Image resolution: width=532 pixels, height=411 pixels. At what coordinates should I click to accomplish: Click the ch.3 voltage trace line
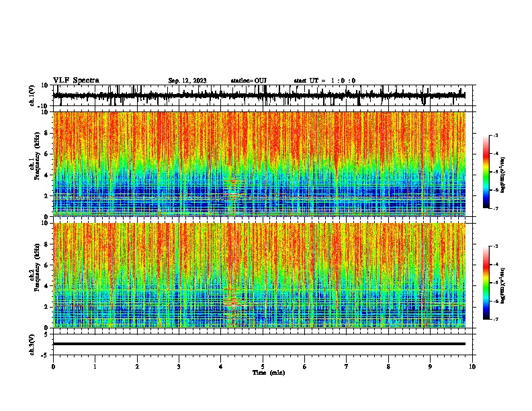coord(259,344)
